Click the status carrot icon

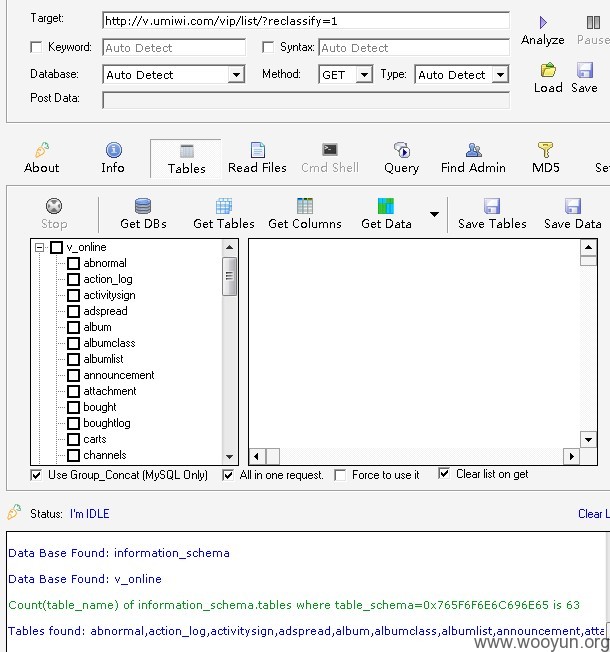pyautogui.click(x=14, y=512)
